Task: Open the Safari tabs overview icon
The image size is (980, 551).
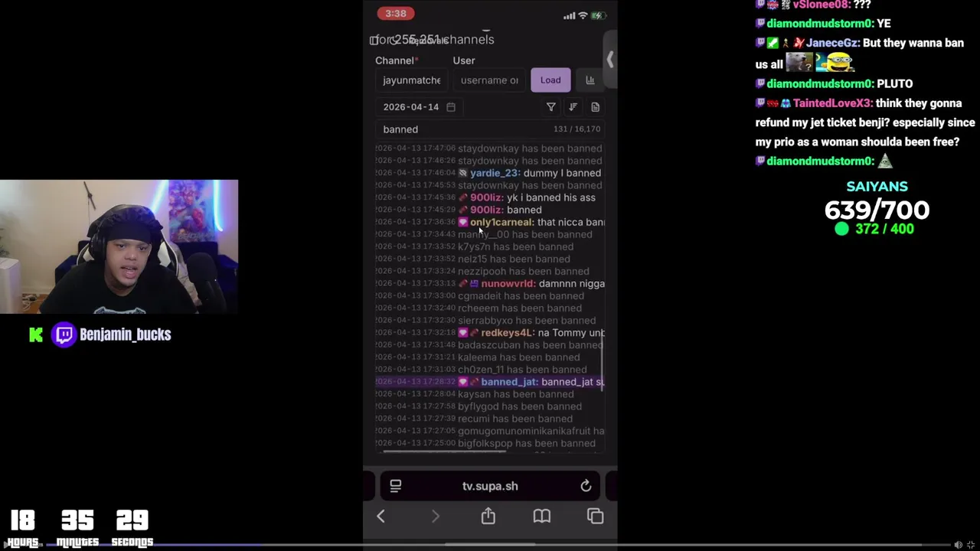Action: pyautogui.click(x=595, y=517)
